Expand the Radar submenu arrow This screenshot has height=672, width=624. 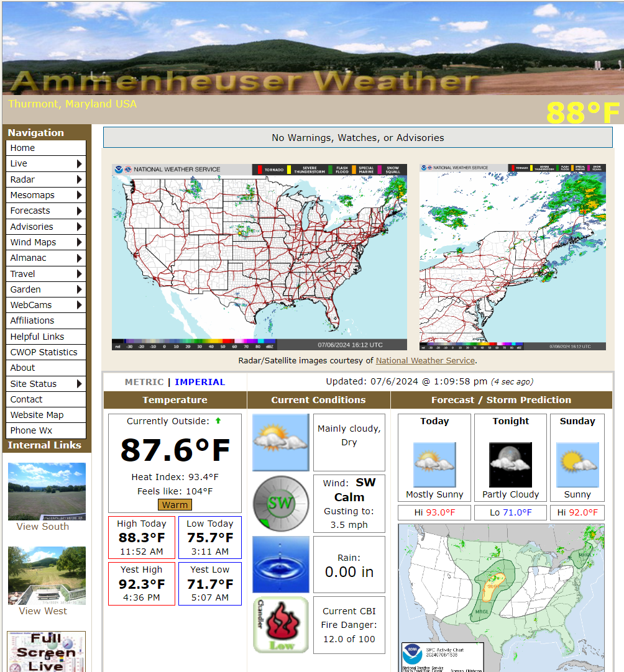79,179
